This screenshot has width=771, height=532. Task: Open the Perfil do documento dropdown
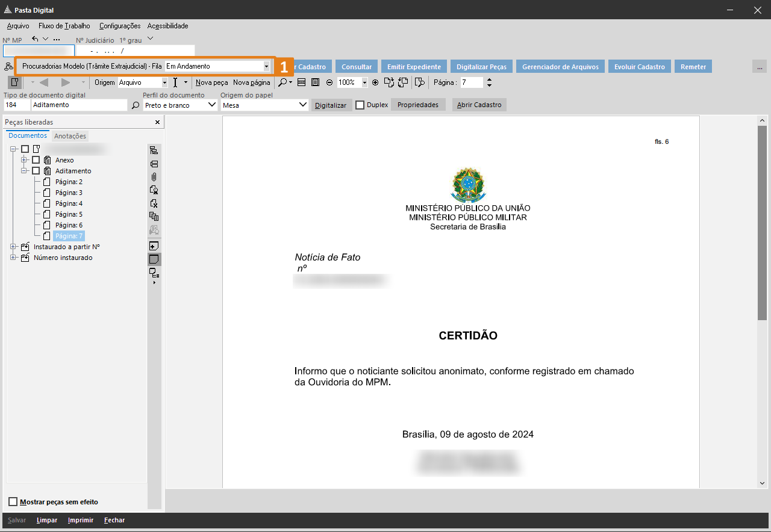coord(211,105)
